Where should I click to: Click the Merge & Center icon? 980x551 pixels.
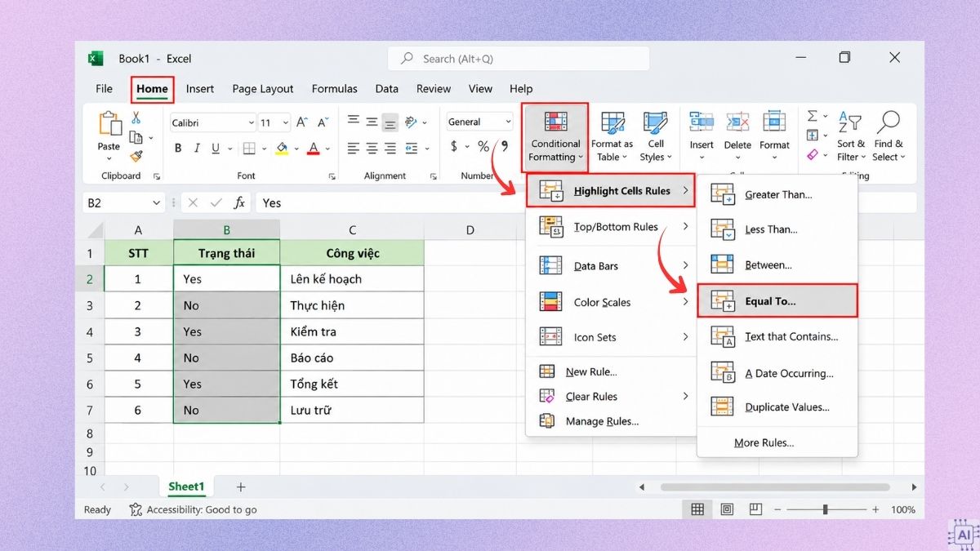pyautogui.click(x=412, y=149)
